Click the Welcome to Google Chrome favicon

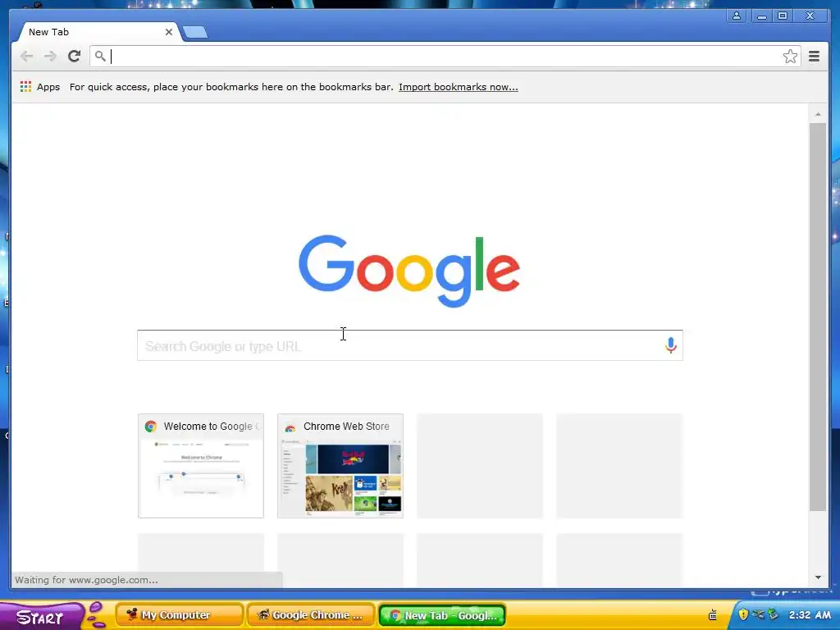tap(151, 427)
